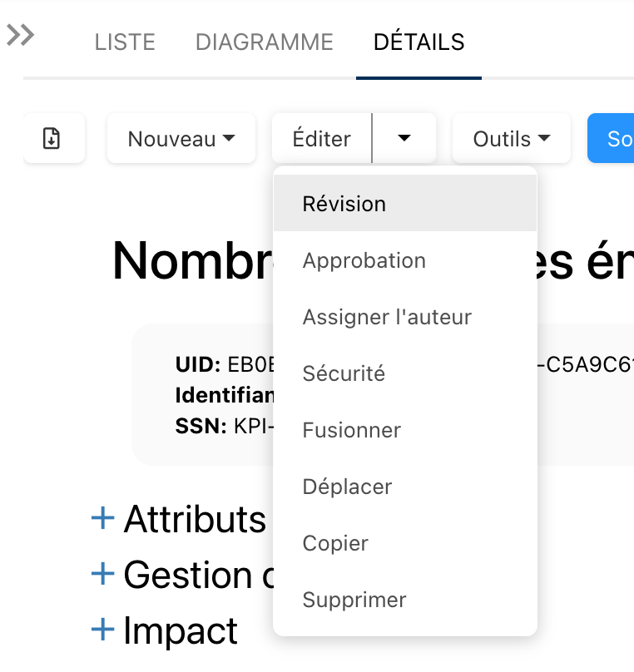Select Approbation menu entry
This screenshot has height=672, width=634.
click(364, 260)
